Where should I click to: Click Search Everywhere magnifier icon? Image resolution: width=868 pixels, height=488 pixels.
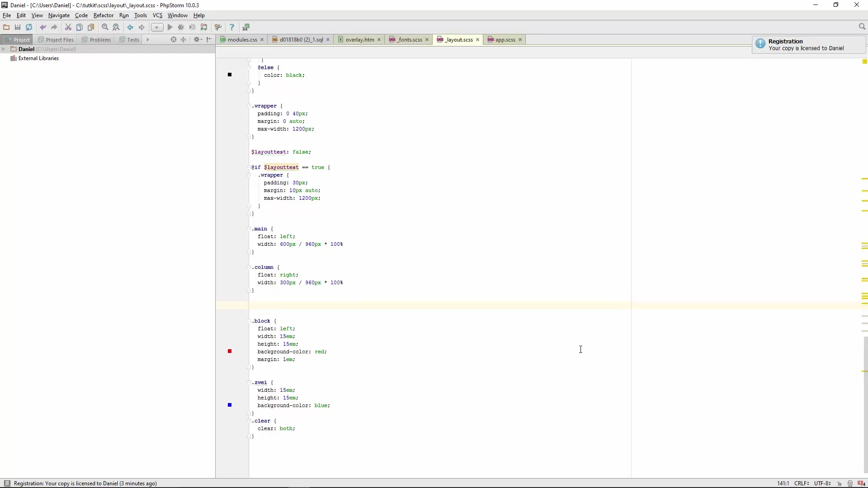coord(862,27)
